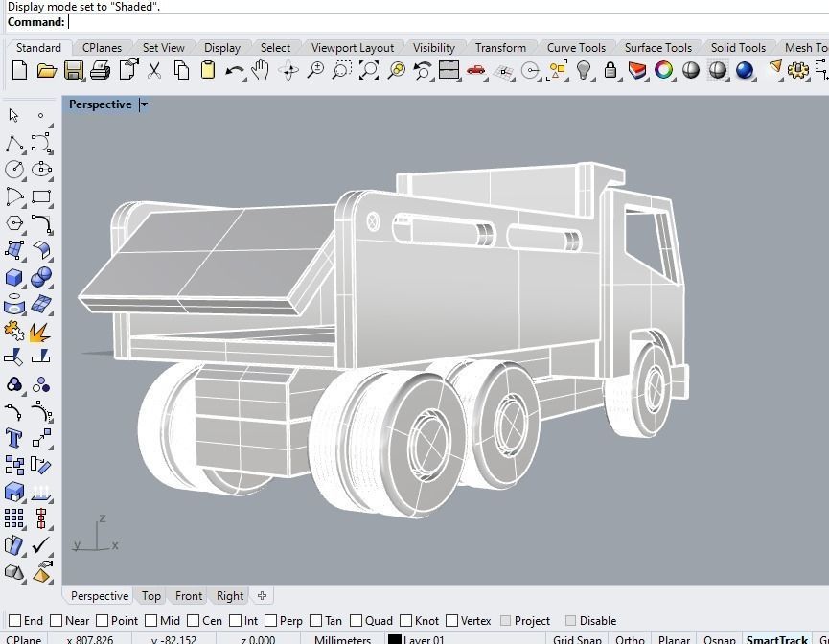Toggle SmartTrack in status bar
Image resolution: width=829 pixels, height=644 pixels.
point(777,639)
